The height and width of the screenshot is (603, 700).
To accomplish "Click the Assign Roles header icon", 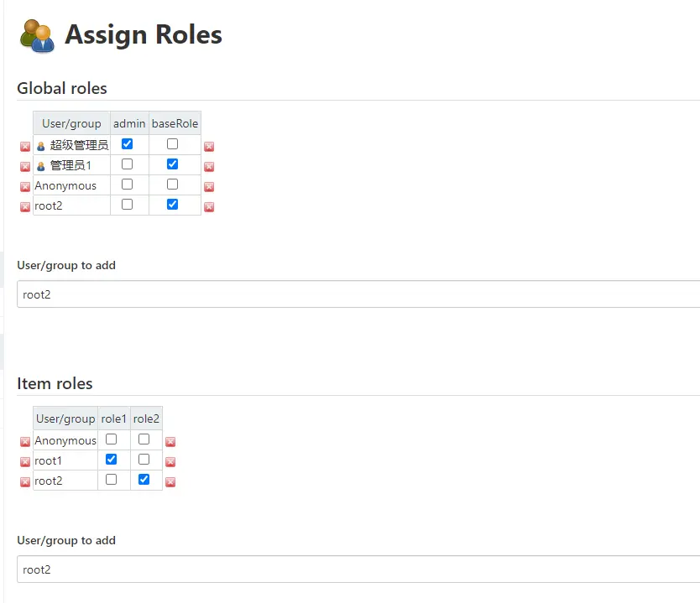I will (x=38, y=35).
